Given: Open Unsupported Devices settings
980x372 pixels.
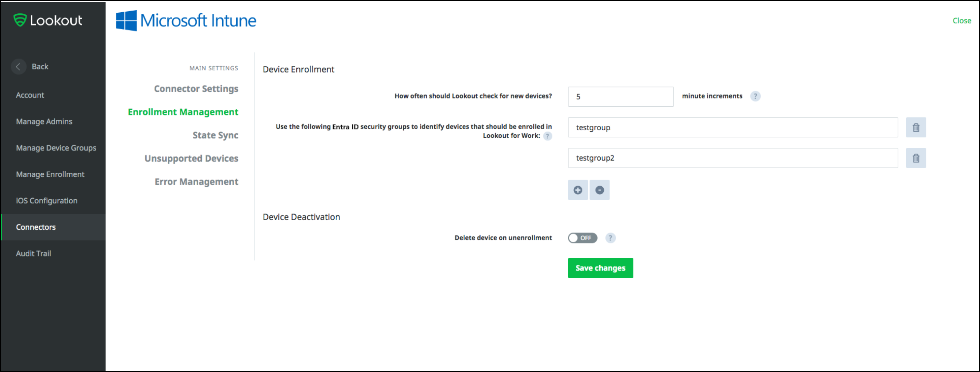Looking at the screenshot, I should (190, 158).
